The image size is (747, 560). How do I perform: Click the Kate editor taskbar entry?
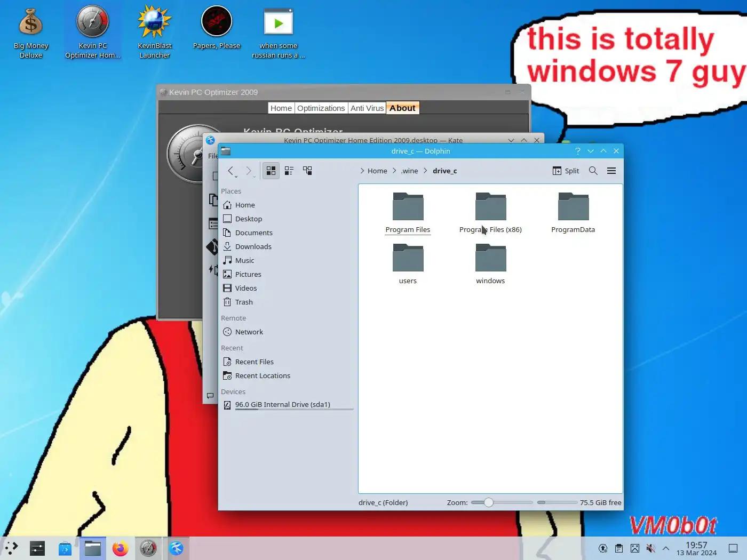[x=176, y=548]
